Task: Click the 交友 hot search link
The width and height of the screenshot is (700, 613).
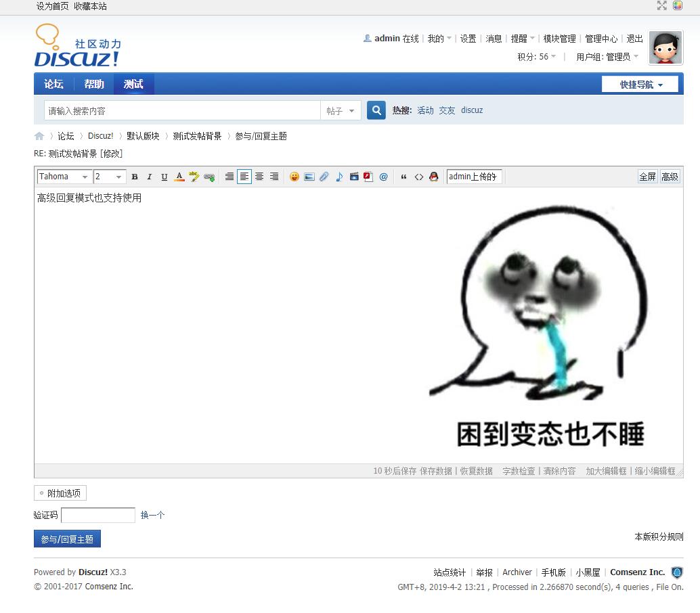Action: point(447,110)
